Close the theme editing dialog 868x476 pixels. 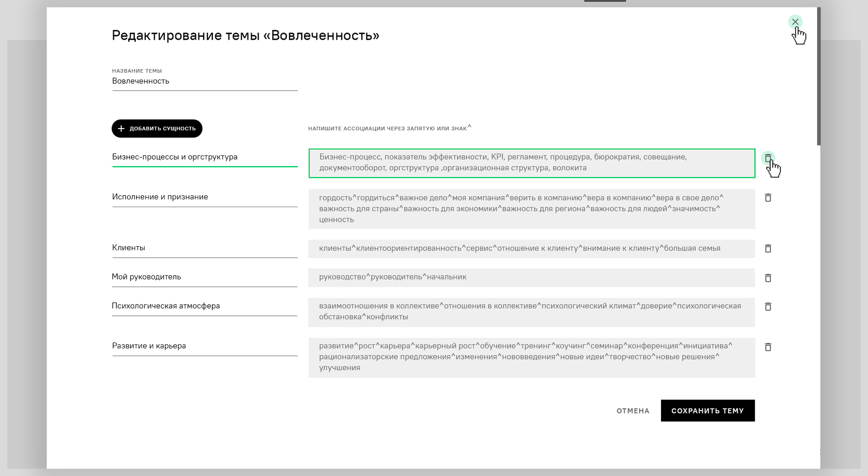tap(795, 22)
